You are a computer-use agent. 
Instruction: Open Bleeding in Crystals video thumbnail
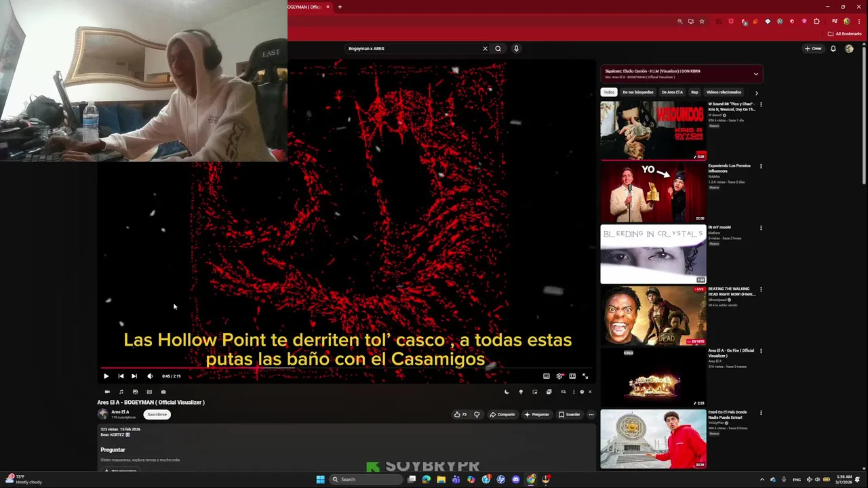tap(653, 253)
